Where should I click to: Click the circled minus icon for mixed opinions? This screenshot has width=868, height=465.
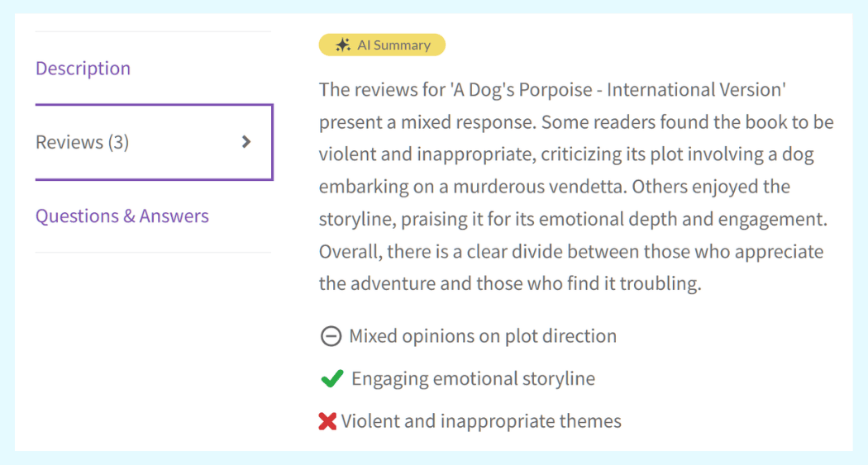[x=331, y=336]
